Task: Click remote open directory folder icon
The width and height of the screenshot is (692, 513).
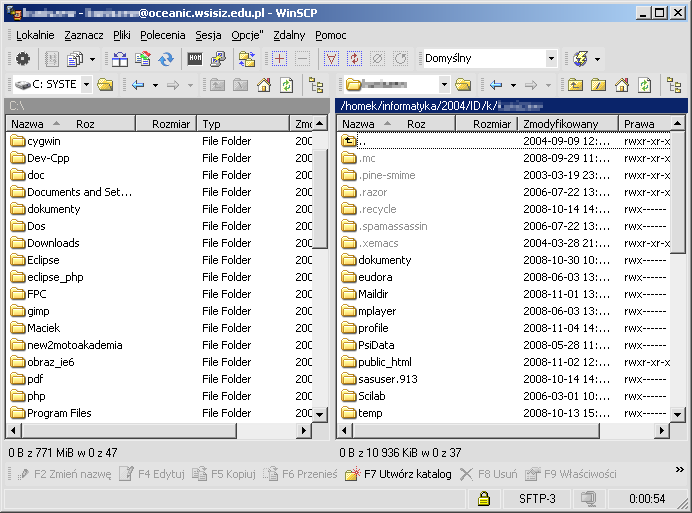Action: [x=463, y=84]
